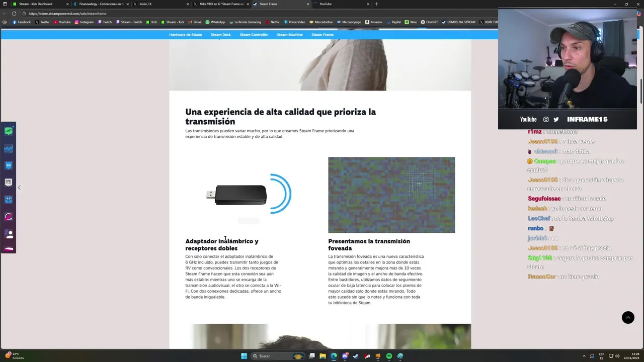
Task: Open File Explorer from the taskbar
Action: coord(323,356)
